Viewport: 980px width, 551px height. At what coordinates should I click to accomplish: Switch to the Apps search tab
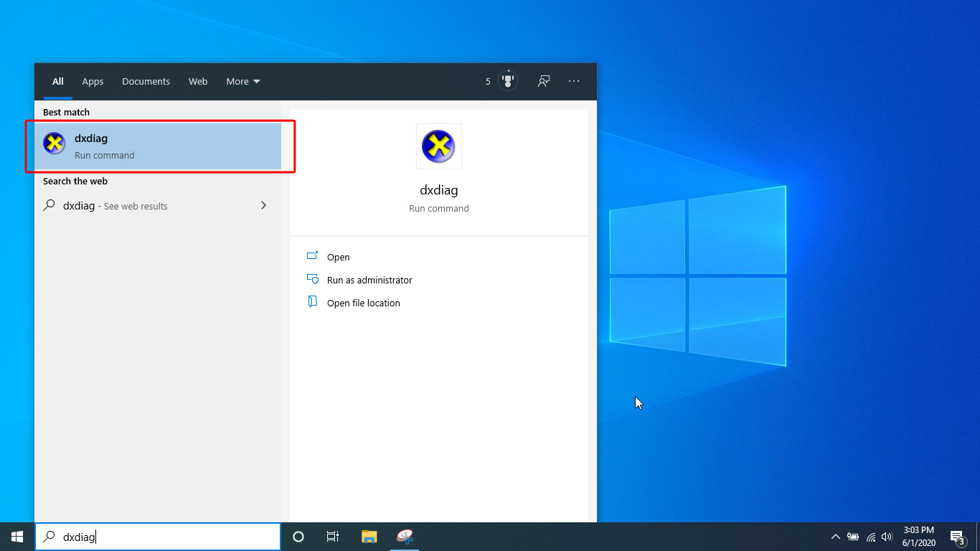coord(93,81)
